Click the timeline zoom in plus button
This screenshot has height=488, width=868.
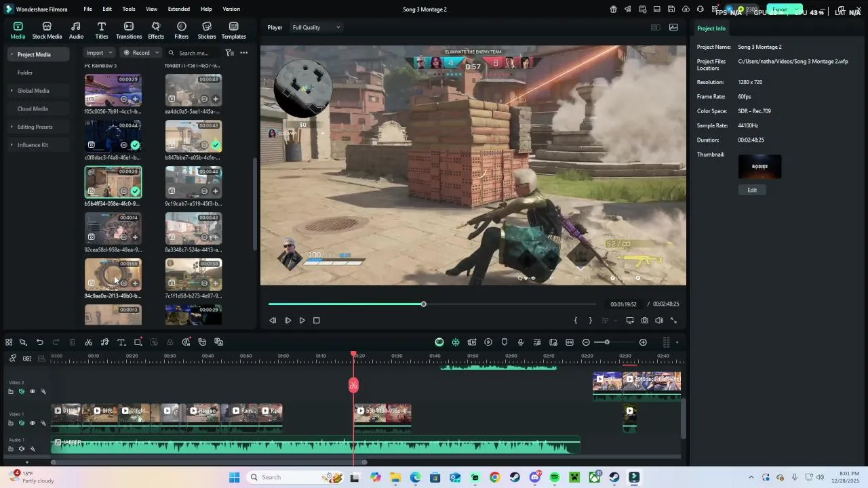[x=643, y=342]
